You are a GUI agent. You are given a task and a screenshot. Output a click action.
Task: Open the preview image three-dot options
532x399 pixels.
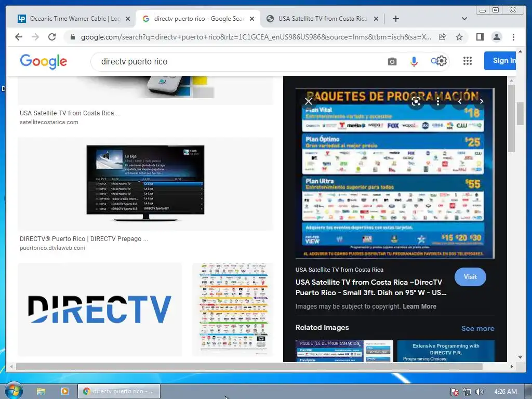(438, 101)
